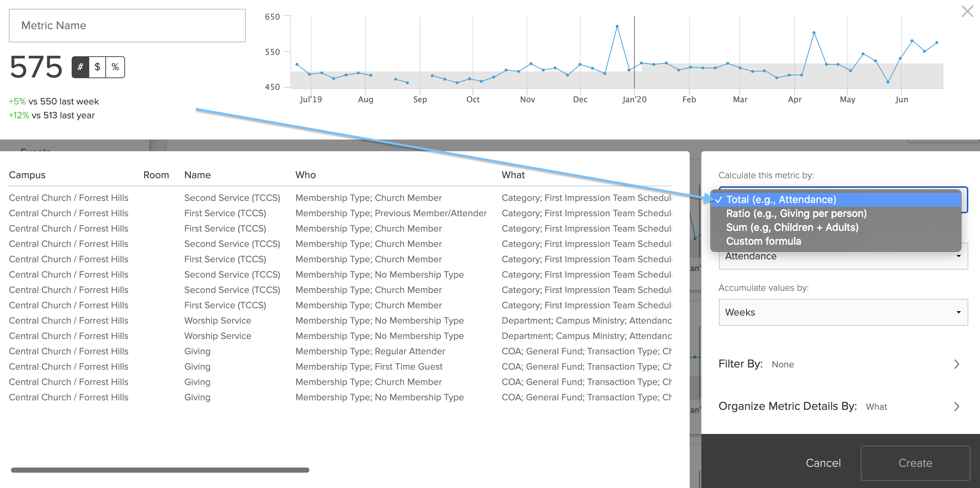Select Custom formula calculation
Viewport: 980px width, 488px height.
763,241
